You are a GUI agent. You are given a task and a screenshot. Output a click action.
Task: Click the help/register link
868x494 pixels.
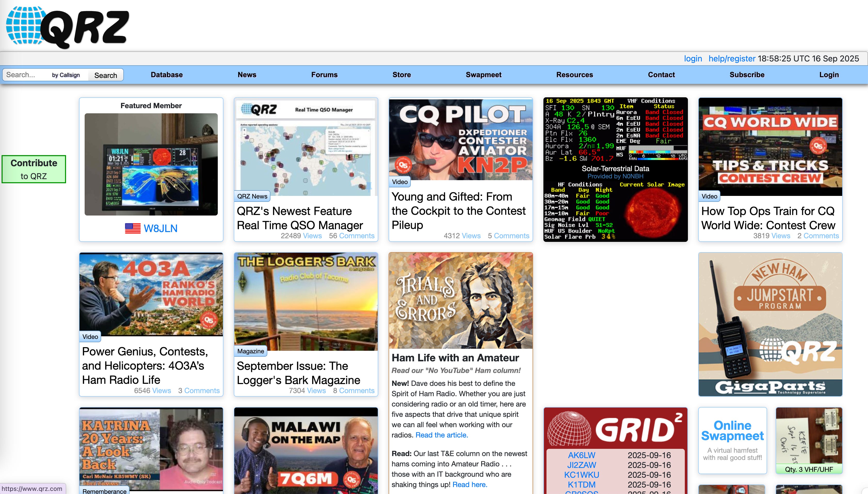(732, 58)
